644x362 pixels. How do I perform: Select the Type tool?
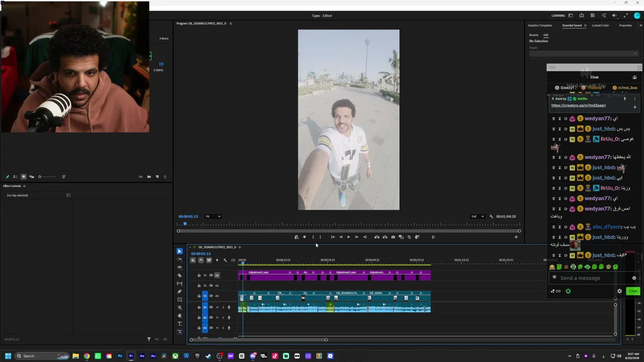point(180,324)
